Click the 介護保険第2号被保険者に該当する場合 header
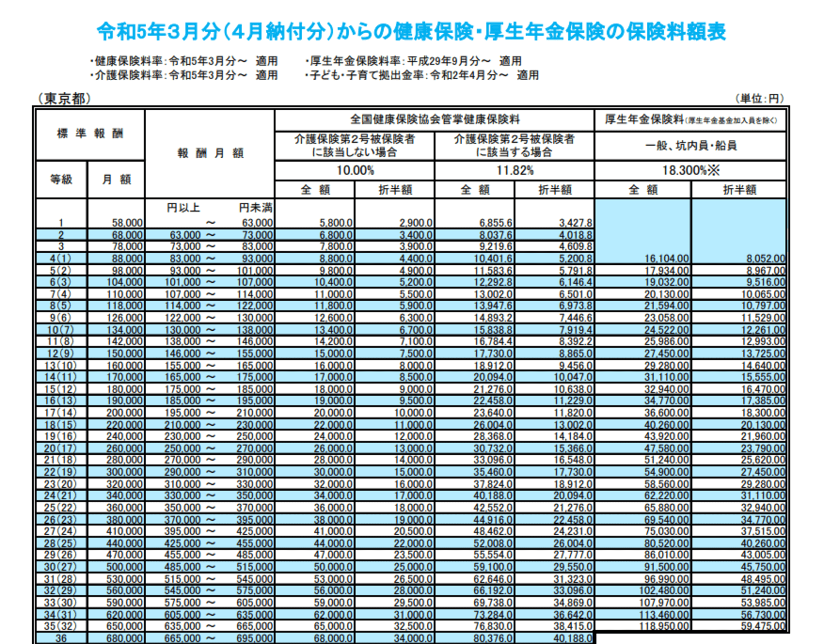 point(514,146)
